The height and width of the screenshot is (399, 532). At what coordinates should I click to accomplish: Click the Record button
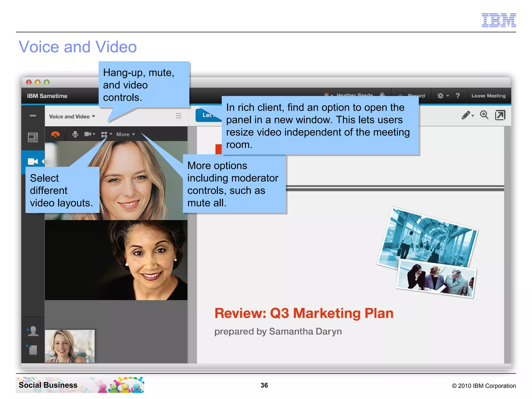point(411,96)
